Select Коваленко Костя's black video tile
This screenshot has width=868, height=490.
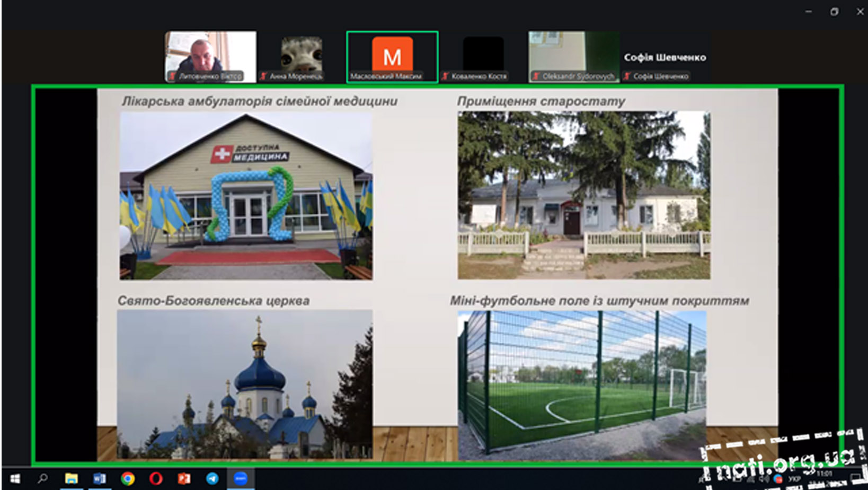tap(483, 56)
